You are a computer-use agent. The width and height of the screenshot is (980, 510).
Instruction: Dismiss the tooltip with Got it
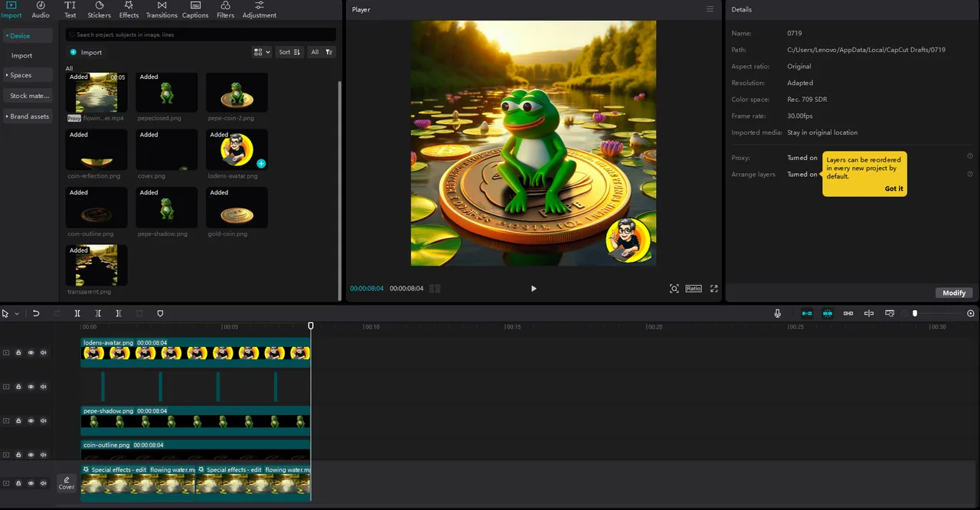click(893, 188)
